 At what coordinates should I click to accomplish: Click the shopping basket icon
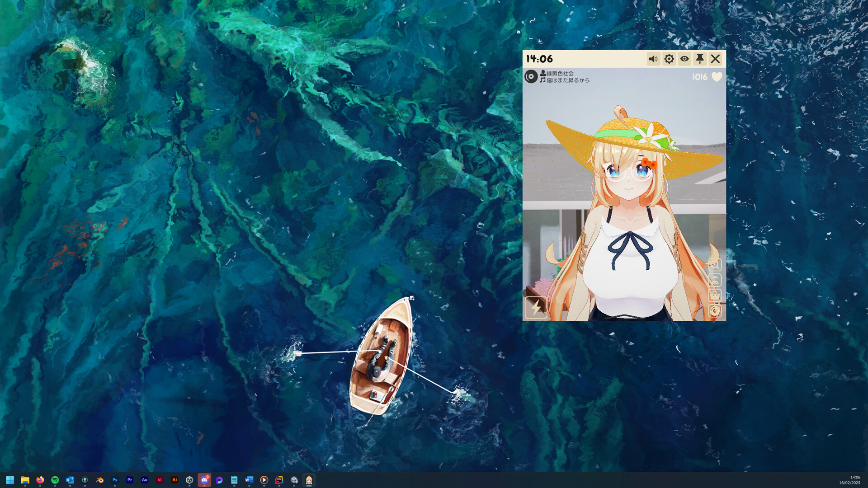(714, 296)
